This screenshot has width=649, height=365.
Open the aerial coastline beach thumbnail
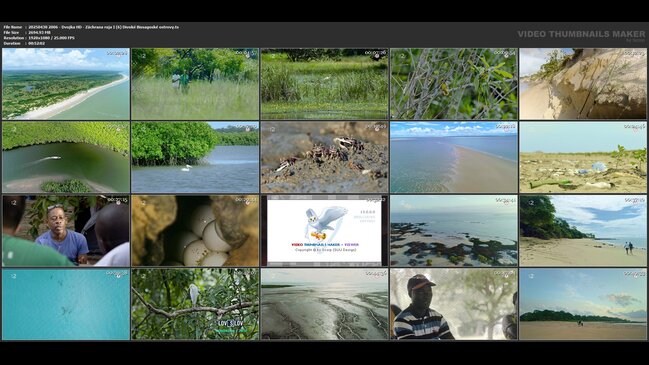66,84
